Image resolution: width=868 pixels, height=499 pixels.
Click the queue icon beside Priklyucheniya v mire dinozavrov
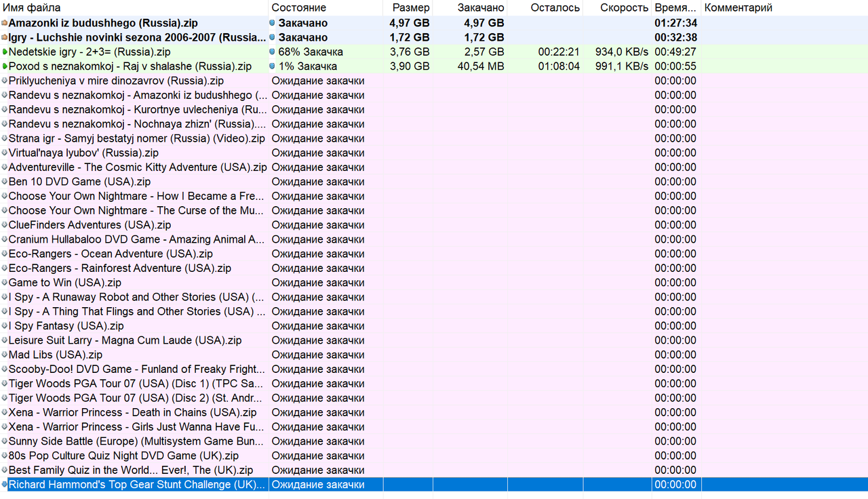[5, 81]
